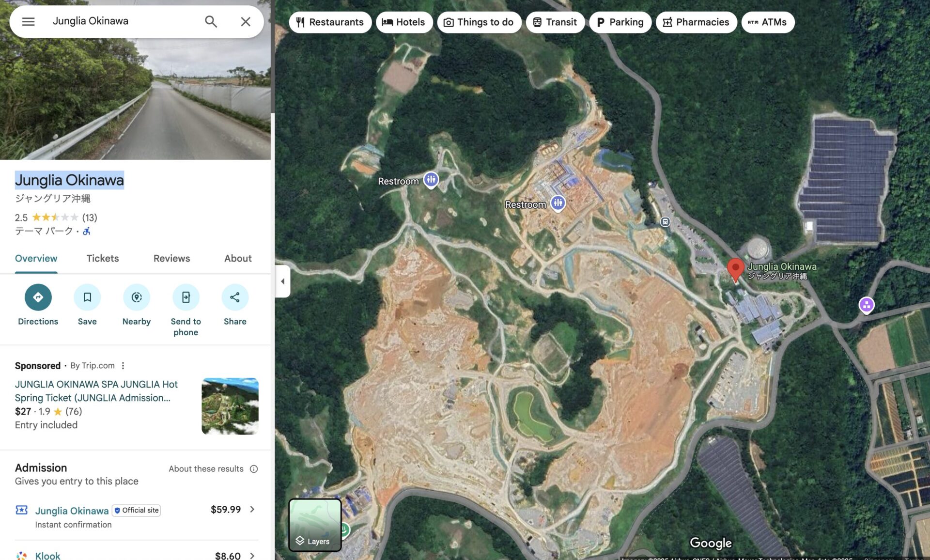
Task: Open JUNGLIA OKINAWA SPA Hot Spring Ticket link
Action: coord(96,391)
